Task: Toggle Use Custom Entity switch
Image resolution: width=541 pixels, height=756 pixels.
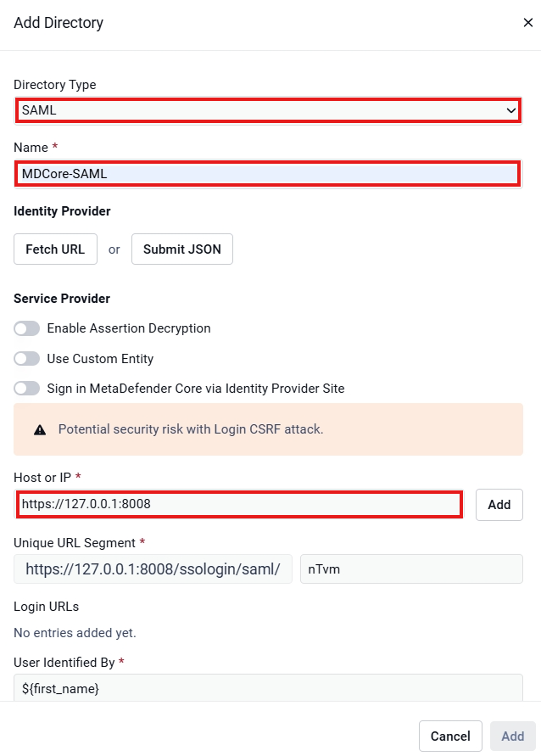Action: pos(26,359)
